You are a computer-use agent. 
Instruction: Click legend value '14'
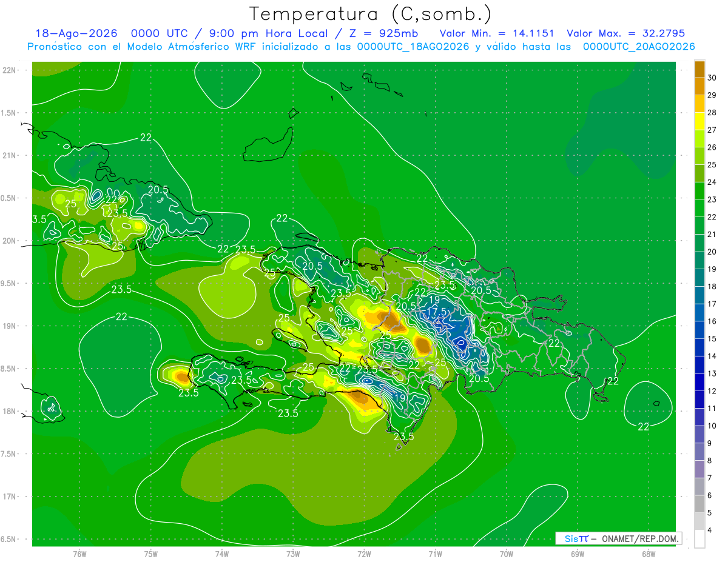click(712, 356)
